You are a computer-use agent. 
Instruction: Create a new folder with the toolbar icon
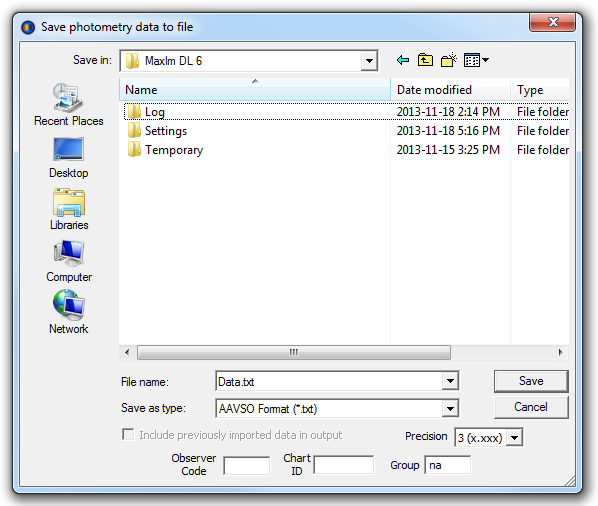449,60
